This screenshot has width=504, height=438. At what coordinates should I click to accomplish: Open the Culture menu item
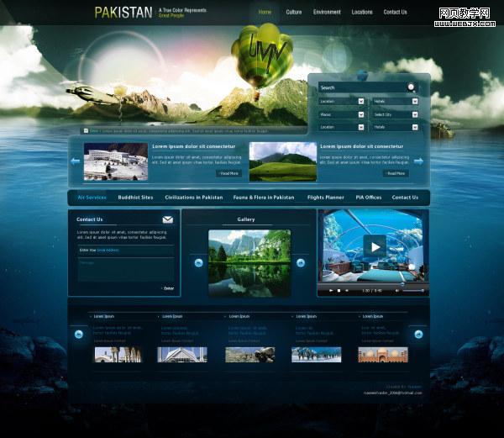coord(294,13)
